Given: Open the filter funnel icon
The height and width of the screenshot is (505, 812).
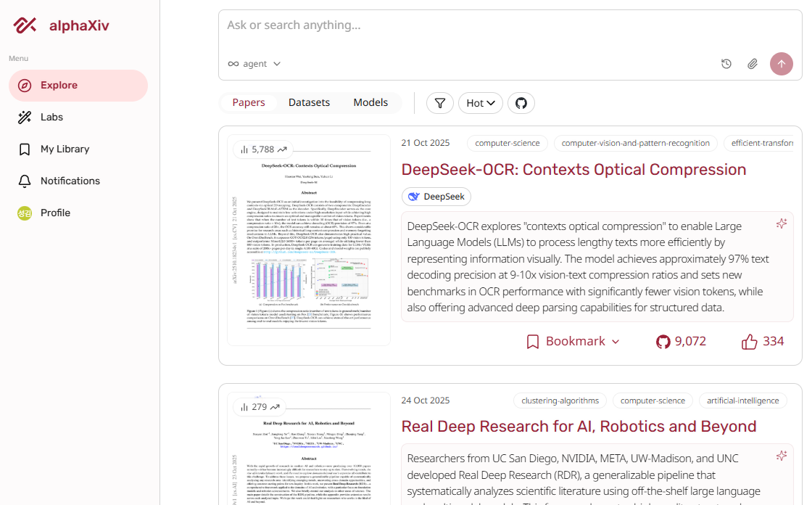Looking at the screenshot, I should click(x=440, y=103).
